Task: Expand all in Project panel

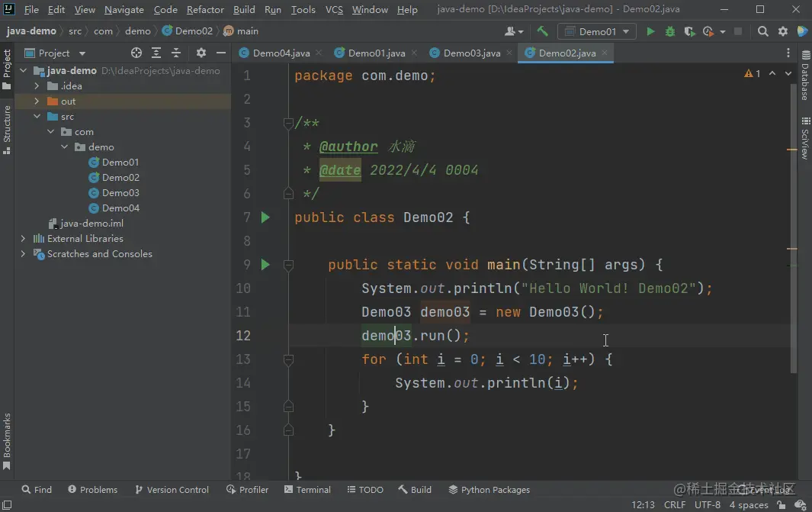Action: coord(156,53)
